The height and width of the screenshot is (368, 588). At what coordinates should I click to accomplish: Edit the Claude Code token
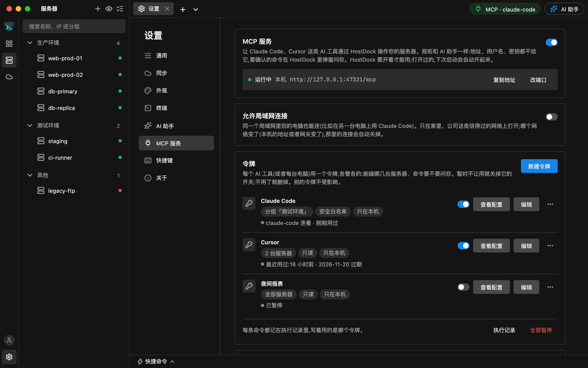[x=526, y=204]
